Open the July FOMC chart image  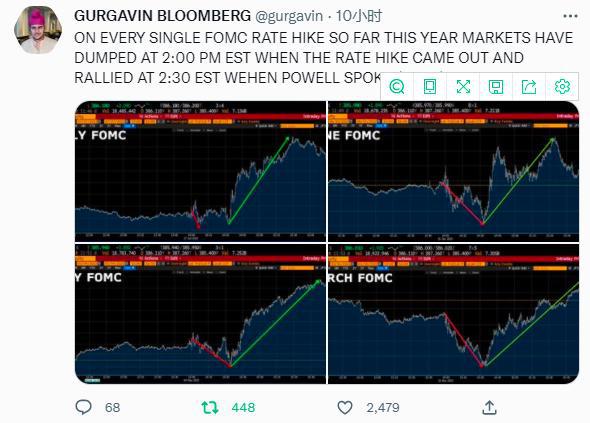201,171
